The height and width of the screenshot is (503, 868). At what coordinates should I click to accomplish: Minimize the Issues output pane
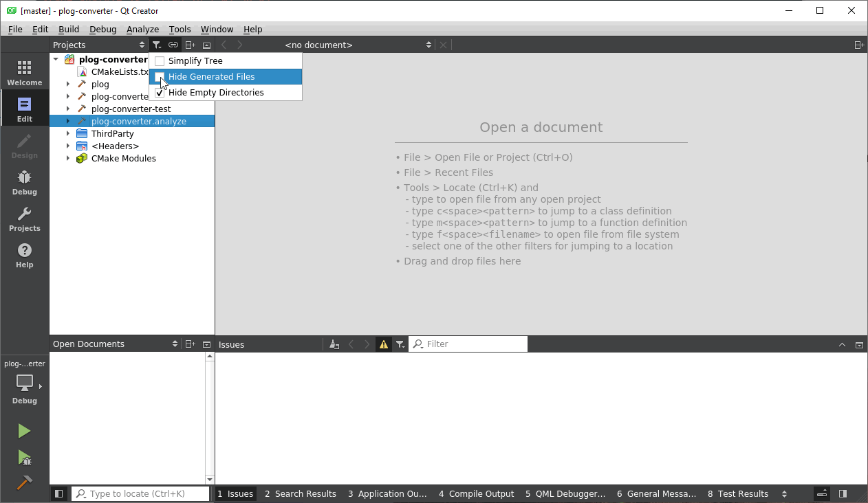pyautogui.click(x=842, y=344)
